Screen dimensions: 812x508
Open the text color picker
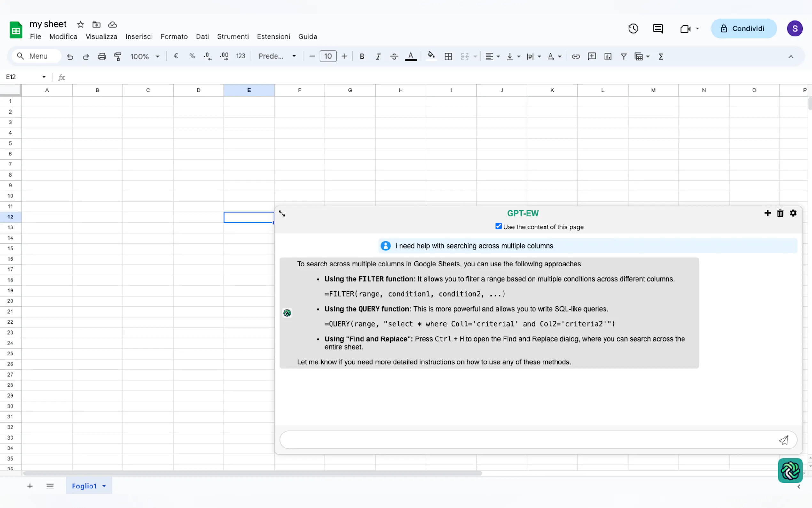410,56
